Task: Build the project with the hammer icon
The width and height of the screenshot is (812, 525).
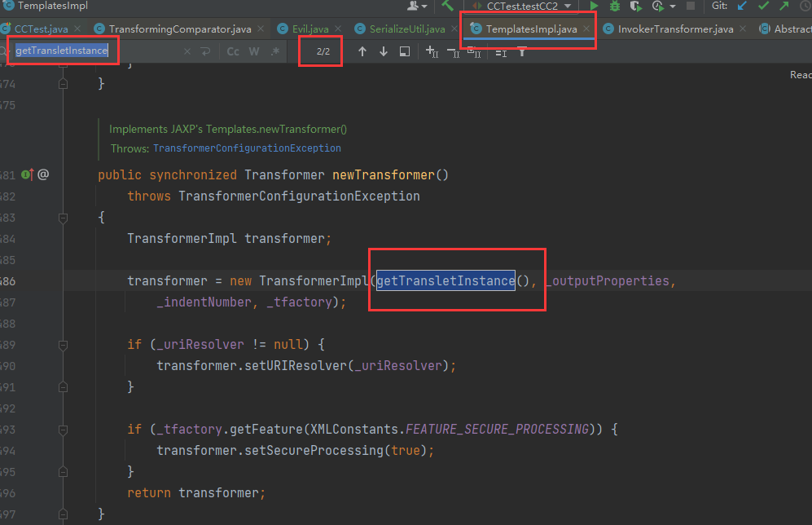Action: (447, 6)
